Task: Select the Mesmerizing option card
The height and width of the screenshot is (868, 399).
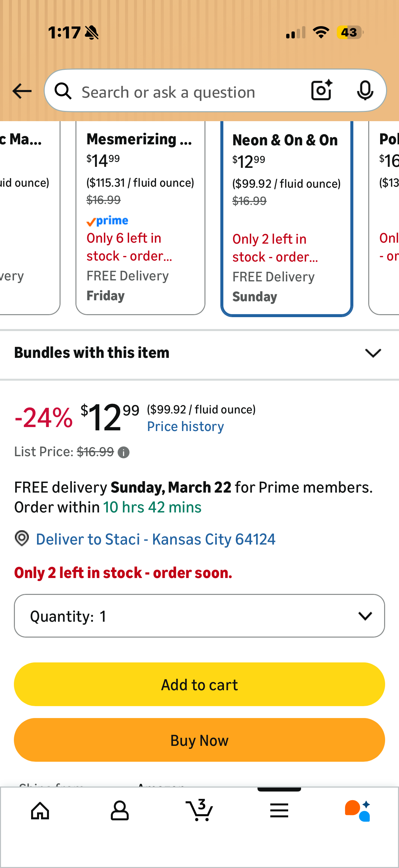Action: tap(140, 218)
